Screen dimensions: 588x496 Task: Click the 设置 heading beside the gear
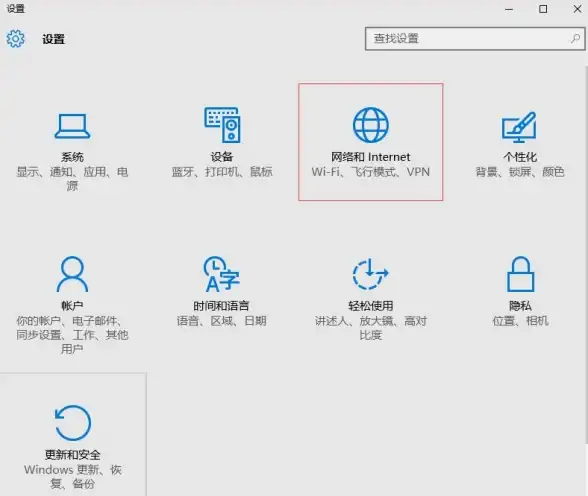53,39
